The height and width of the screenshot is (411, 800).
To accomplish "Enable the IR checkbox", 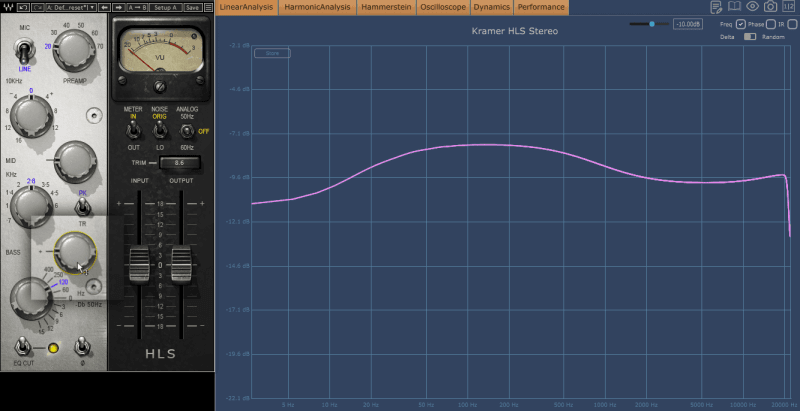I will pos(792,24).
